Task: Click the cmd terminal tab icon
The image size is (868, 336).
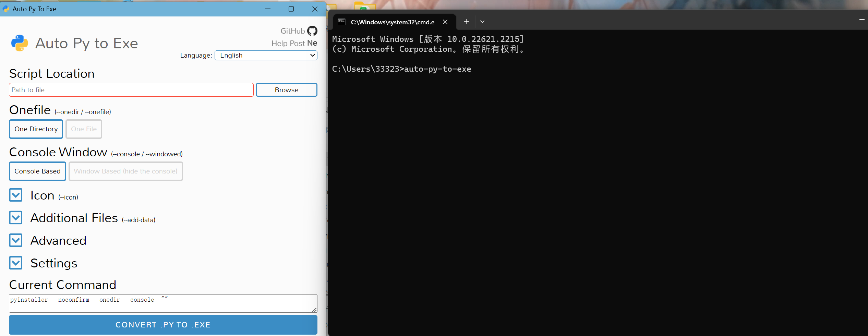Action: 341,22
